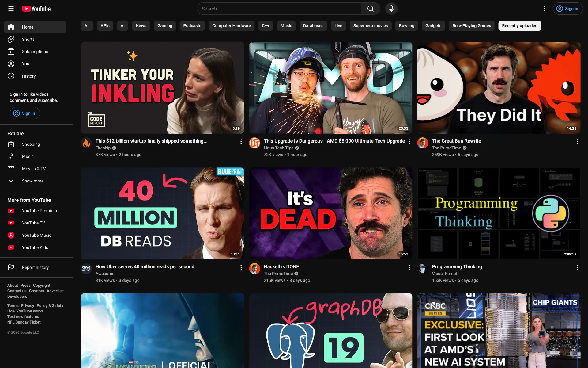Image resolution: width=588 pixels, height=368 pixels.
Task: Click Visual Kernel channel avatar
Action: click(x=423, y=269)
